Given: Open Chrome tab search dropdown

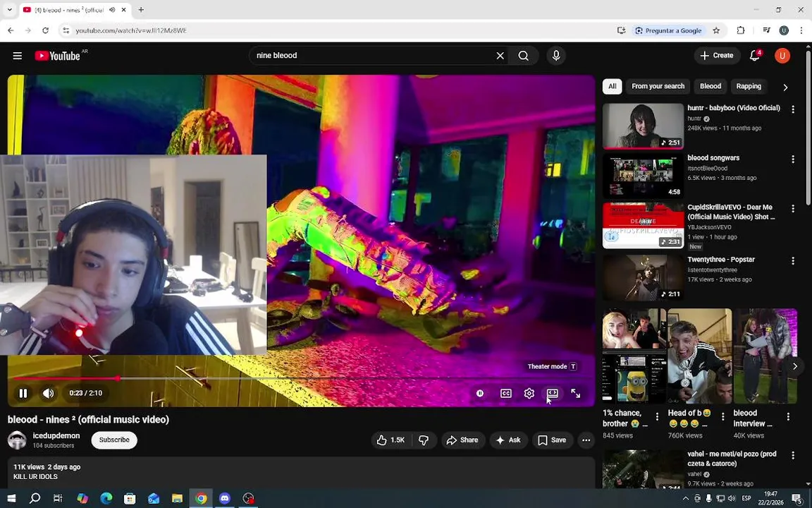Looking at the screenshot, I should (9, 10).
